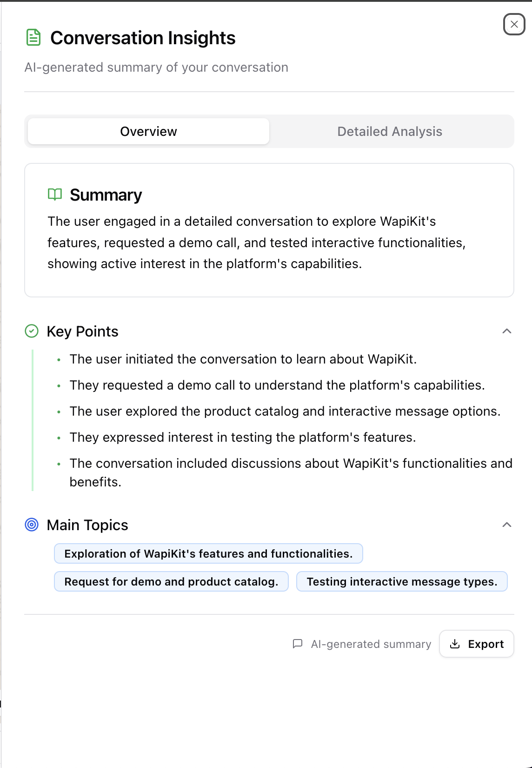Click the Main Topics heading text
Screen dimensions: 532x768
tap(87, 525)
